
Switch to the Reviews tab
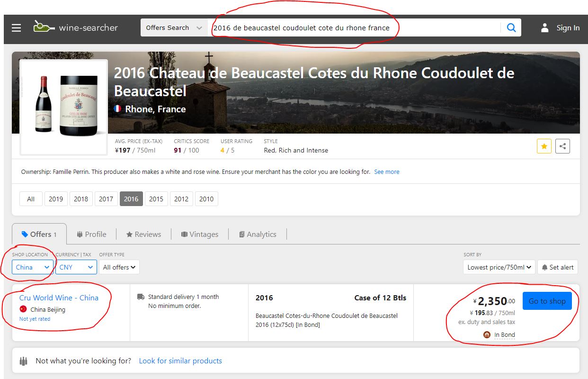143,234
